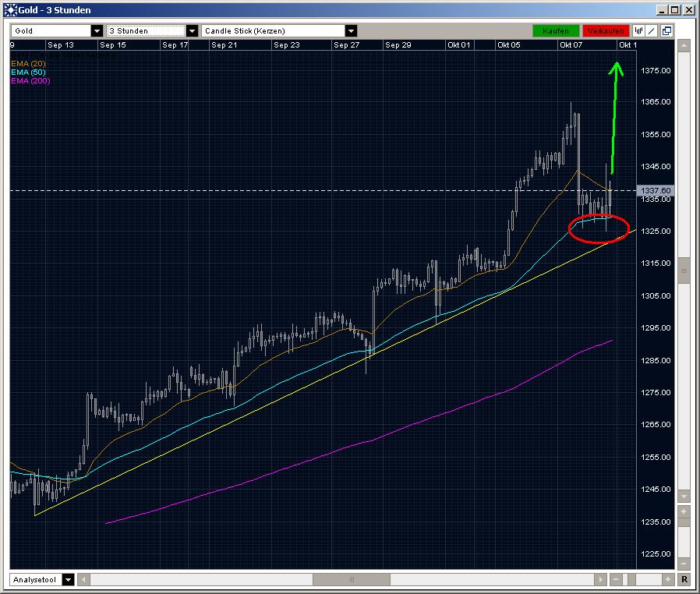Close the Gold chart window
This screenshot has height=594, width=700.
click(689, 10)
